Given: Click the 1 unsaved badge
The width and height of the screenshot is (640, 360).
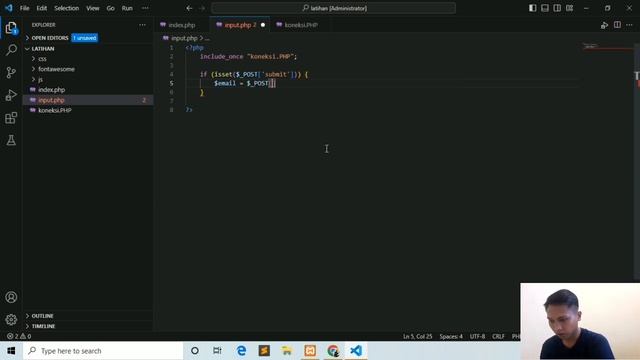Looking at the screenshot, I should [x=85, y=38].
